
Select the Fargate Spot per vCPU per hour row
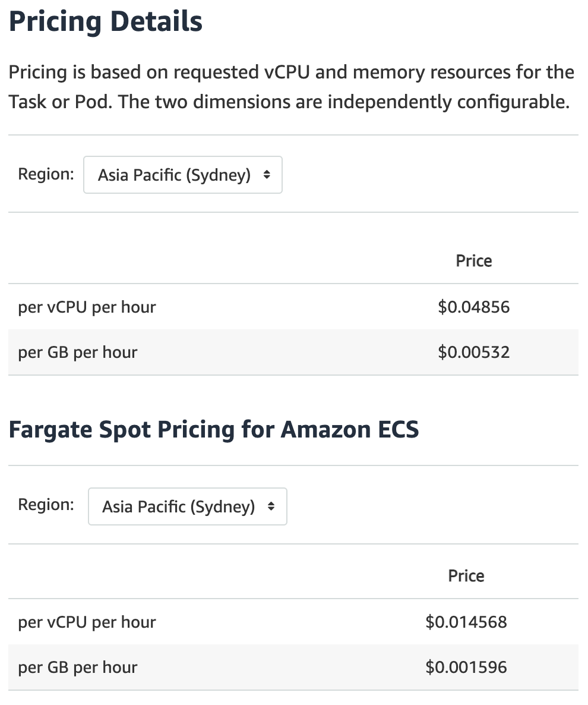point(293,622)
